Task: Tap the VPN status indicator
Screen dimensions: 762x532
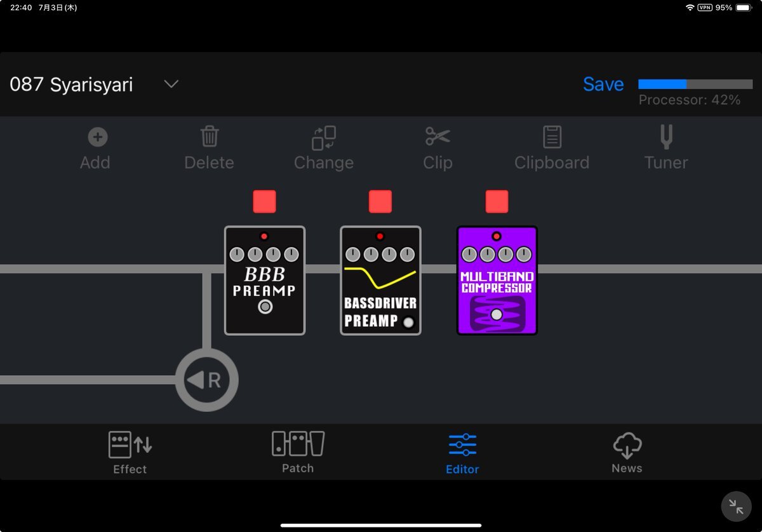Action: tap(705, 8)
